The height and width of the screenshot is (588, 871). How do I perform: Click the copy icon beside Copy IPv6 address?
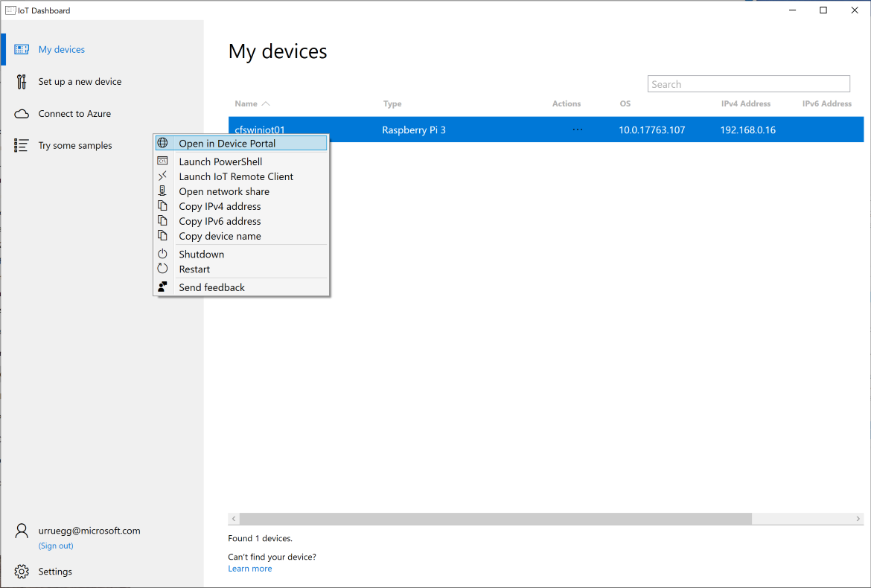click(x=162, y=221)
